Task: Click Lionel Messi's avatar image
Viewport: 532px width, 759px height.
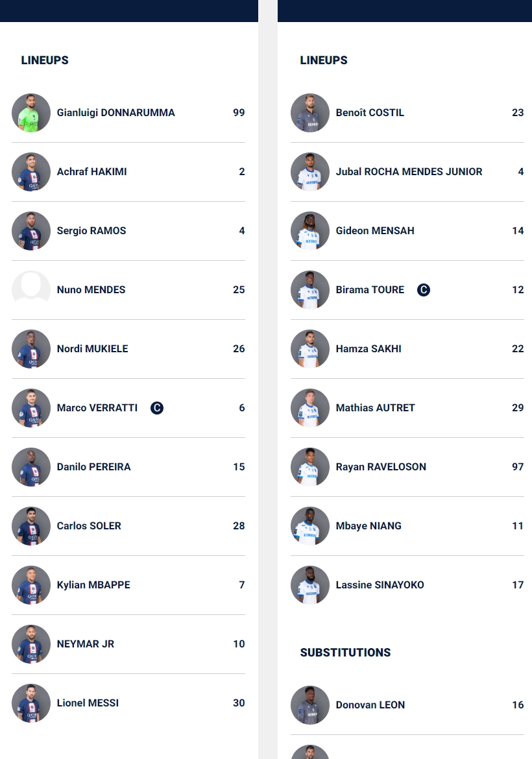Action: [x=31, y=703]
